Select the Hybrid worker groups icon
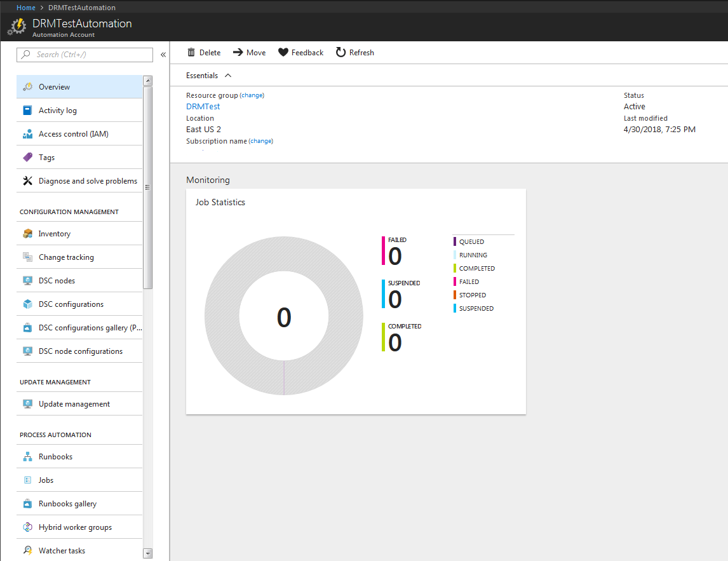 pyautogui.click(x=28, y=527)
